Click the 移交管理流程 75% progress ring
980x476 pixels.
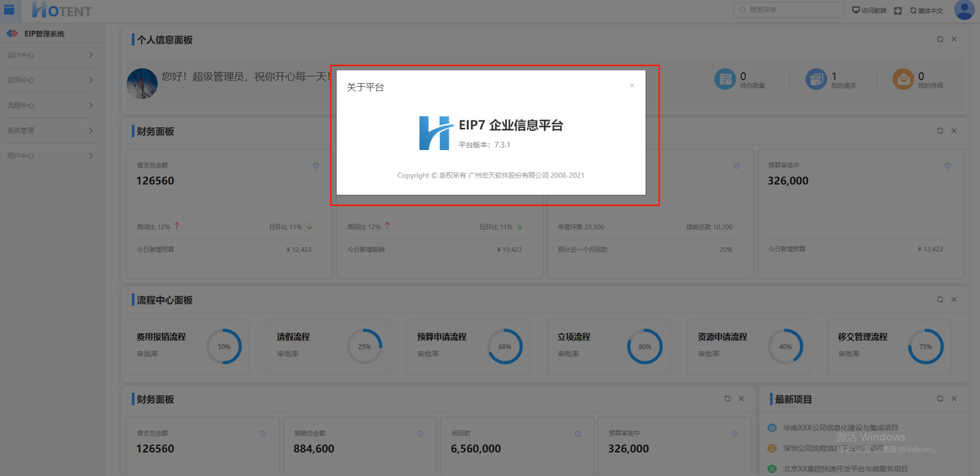tap(926, 347)
